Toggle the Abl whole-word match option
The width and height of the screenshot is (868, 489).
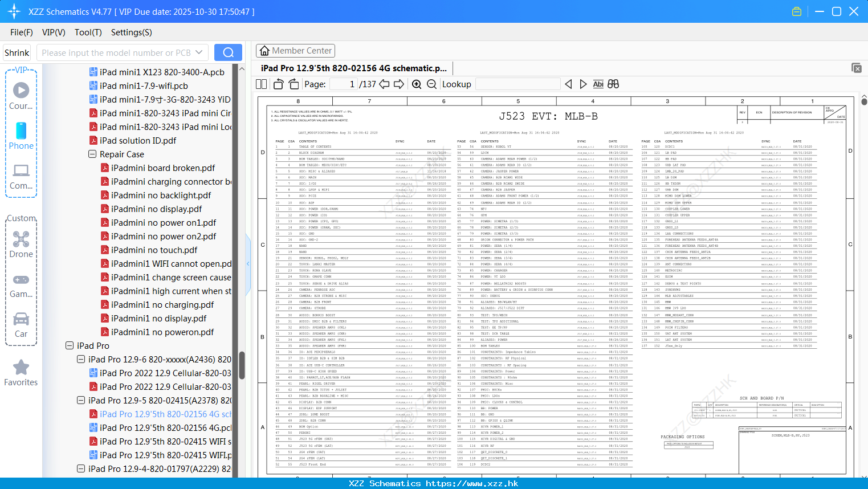tap(598, 84)
